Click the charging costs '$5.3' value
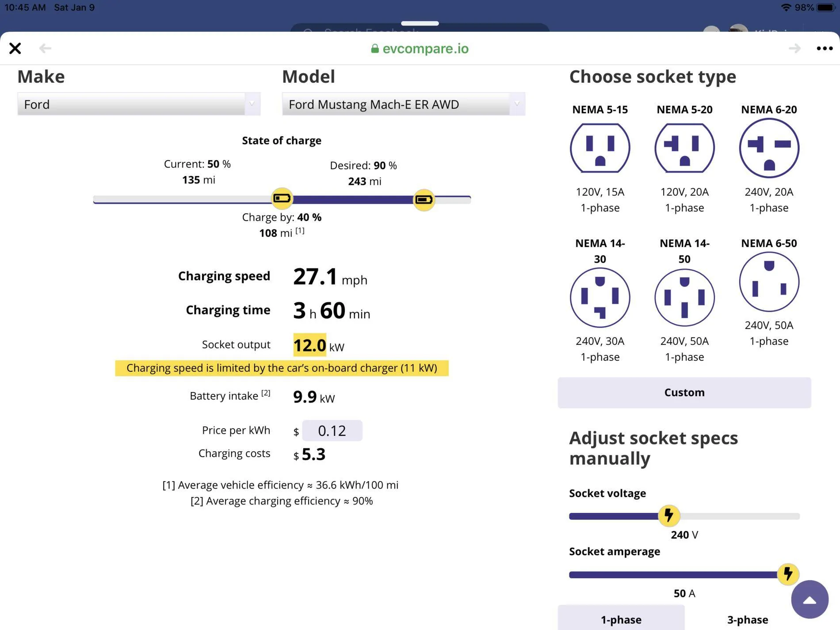Screen dimensions: 840x630 tap(309, 454)
